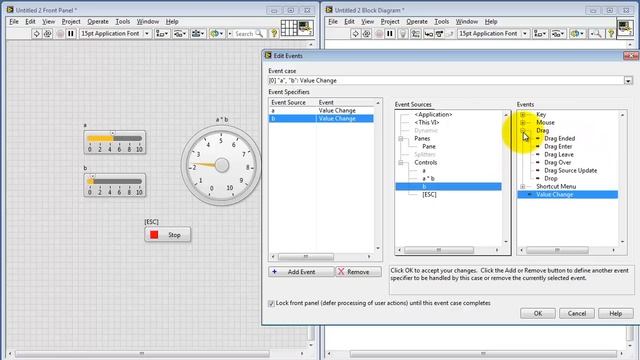Click Retain Wire Values in Block Diagram
Screen dimensions: 640x360
click(416, 33)
